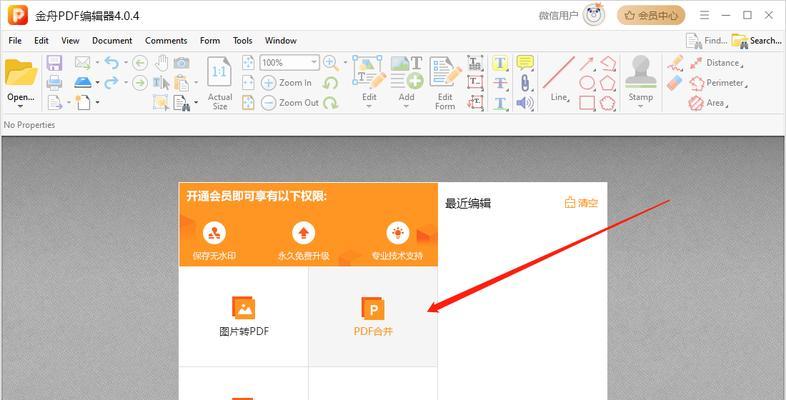This screenshot has width=786, height=400.
Task: Select the Oval shape tool
Action: coord(587,83)
